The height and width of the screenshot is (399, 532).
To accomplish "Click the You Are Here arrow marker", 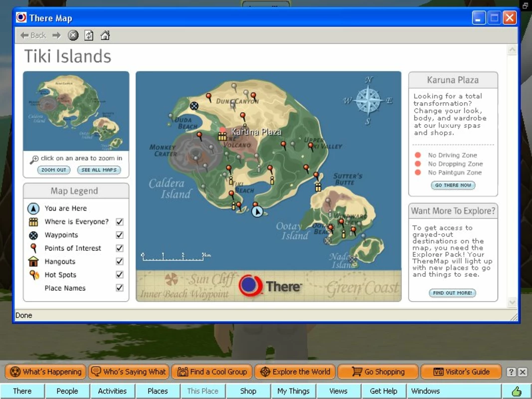I will coord(257,211).
